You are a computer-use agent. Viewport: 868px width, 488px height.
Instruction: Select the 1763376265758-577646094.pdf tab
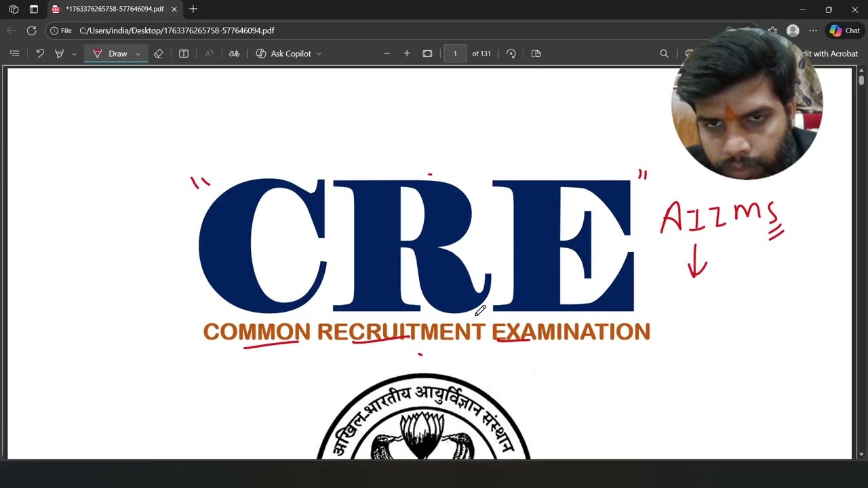(x=114, y=9)
